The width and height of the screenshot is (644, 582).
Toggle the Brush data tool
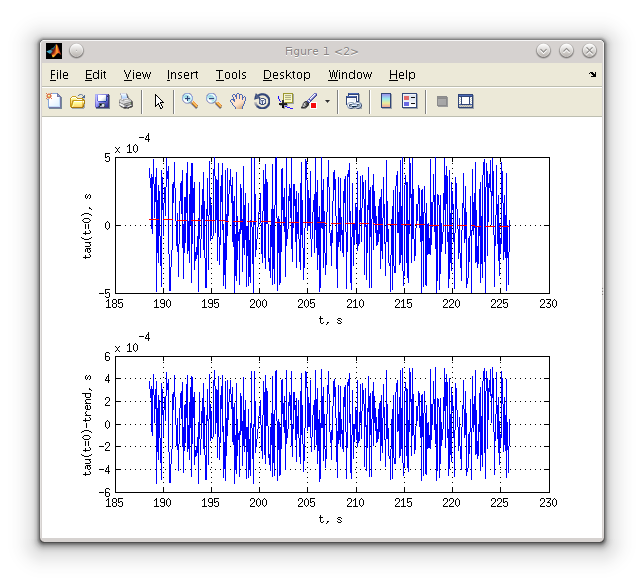point(309,101)
